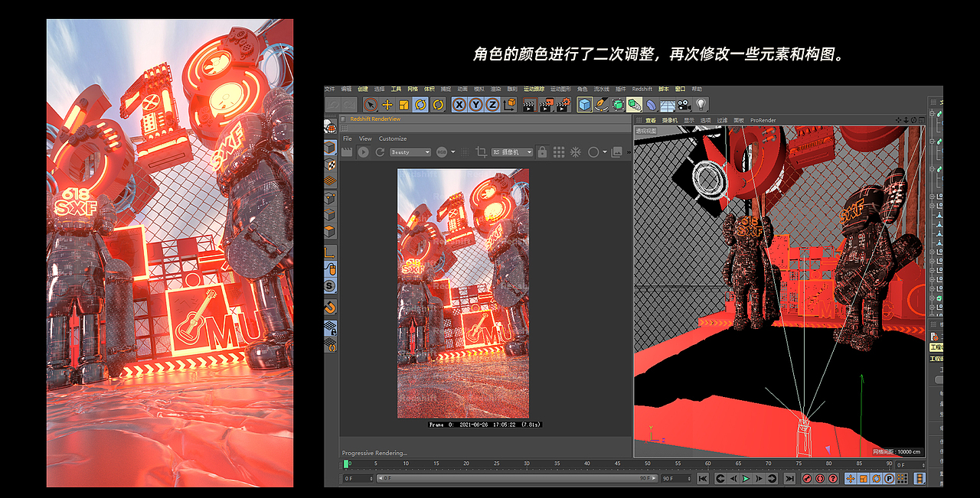
Task: Select the highlighted Rotate tool
Action: [x=420, y=105]
